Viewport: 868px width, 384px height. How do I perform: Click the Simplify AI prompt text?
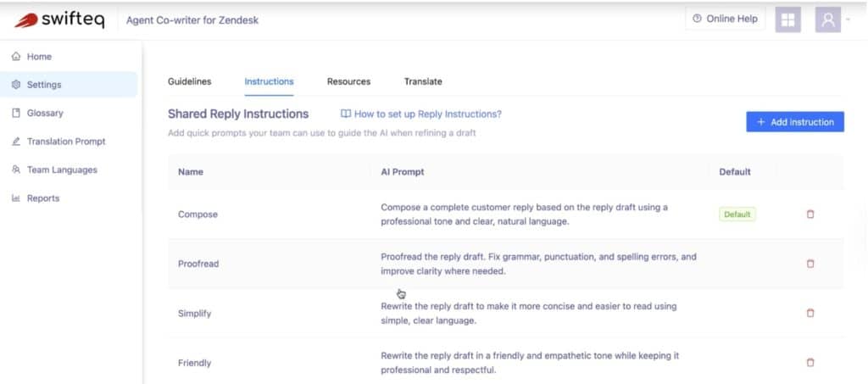tap(528, 313)
